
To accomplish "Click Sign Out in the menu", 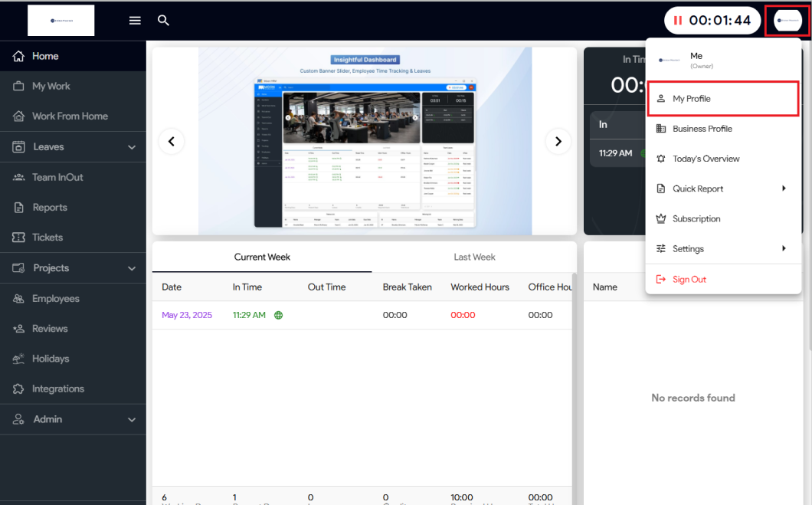I will click(x=689, y=280).
